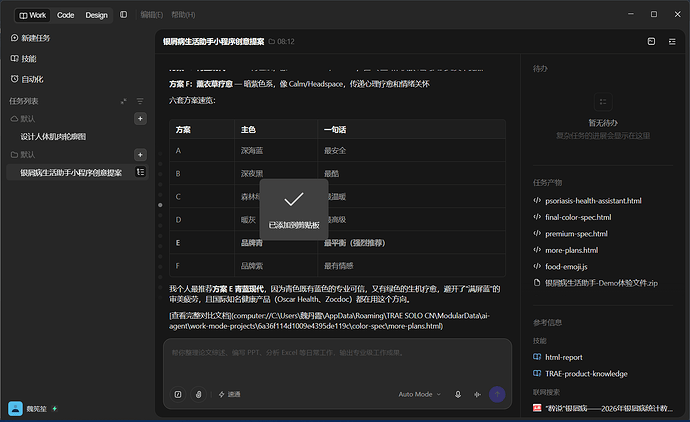The height and width of the screenshot is (422, 690).
Task: Click the code icon beside food-emoji.js
Action: click(537, 266)
